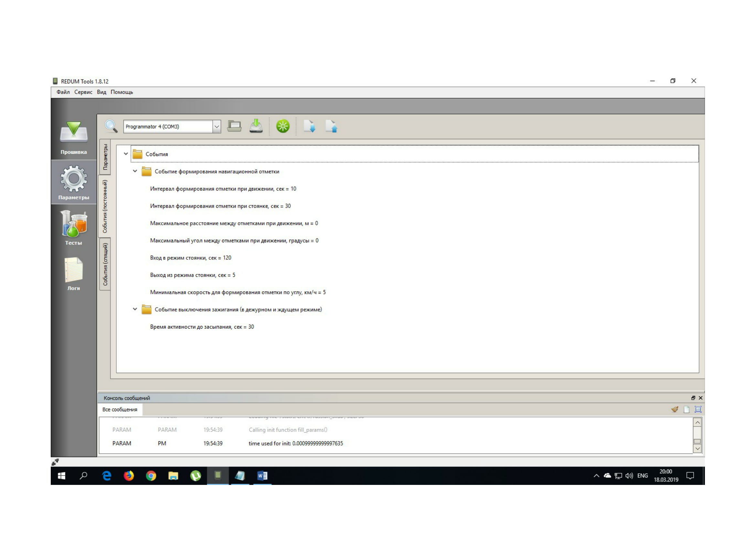Click the broom clear console icon
Screen dimensions: 756x534
click(x=675, y=409)
